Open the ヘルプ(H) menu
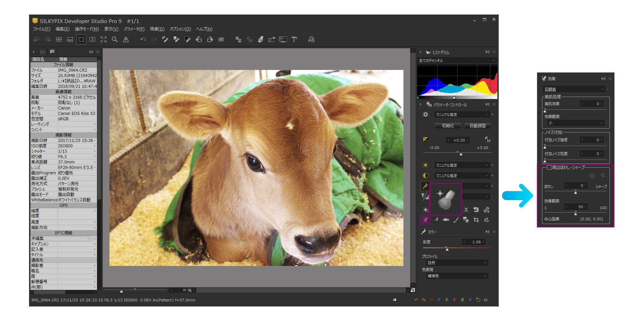Viewport: 644px width, 321px height. tap(204, 29)
